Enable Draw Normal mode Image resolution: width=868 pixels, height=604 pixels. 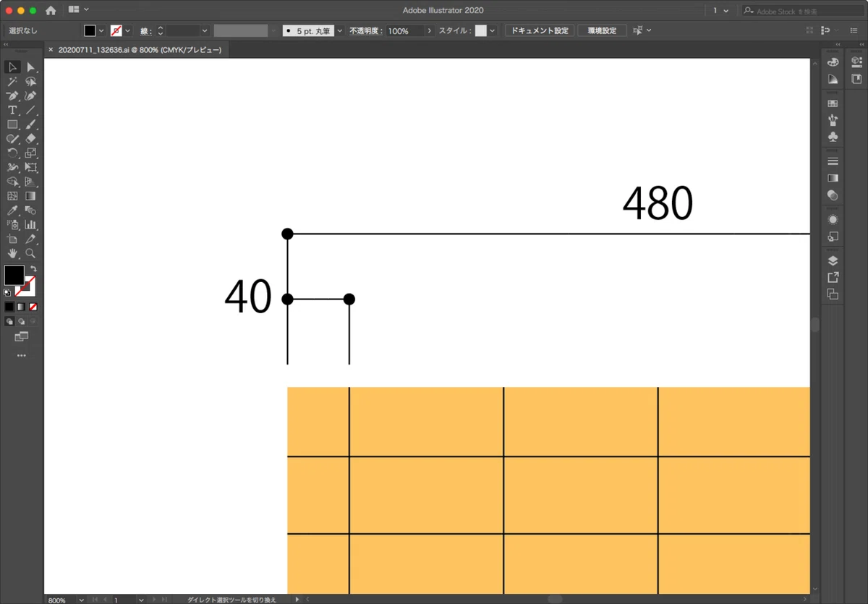point(9,321)
